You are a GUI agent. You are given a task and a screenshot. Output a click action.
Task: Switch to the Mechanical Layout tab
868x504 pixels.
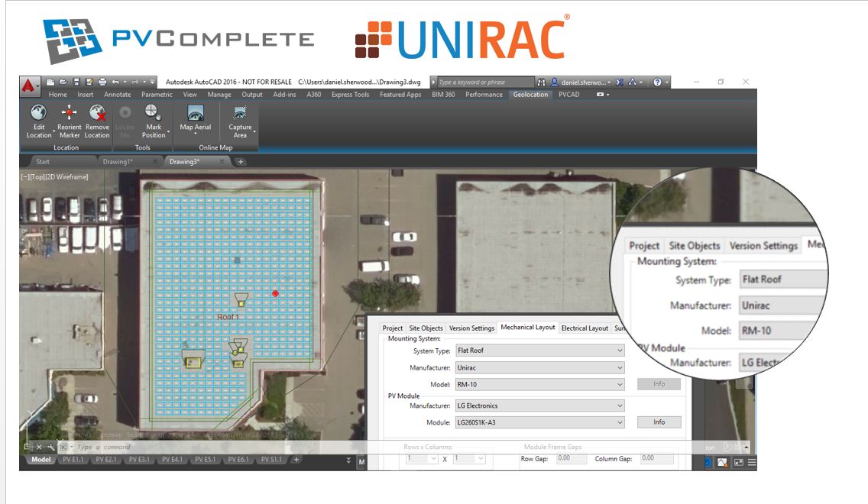pyautogui.click(x=527, y=328)
